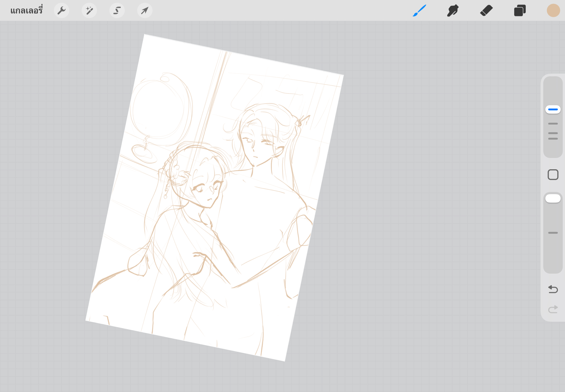Open the active color swatch

553,11
